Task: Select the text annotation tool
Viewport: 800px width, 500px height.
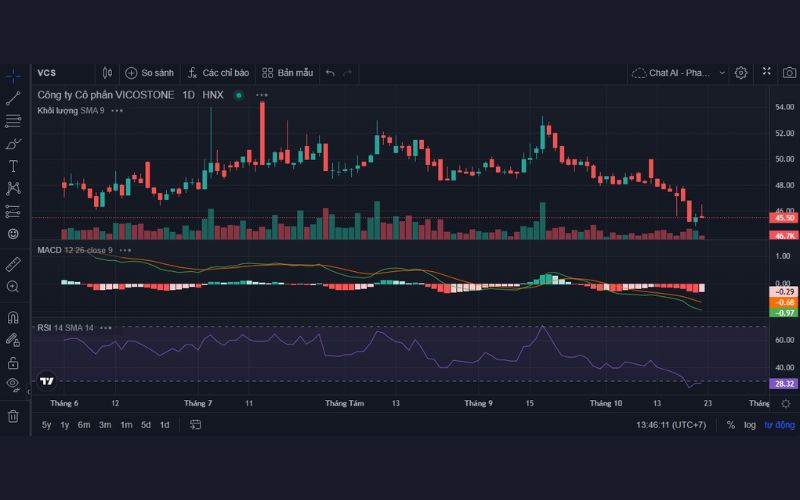Action: [x=13, y=166]
